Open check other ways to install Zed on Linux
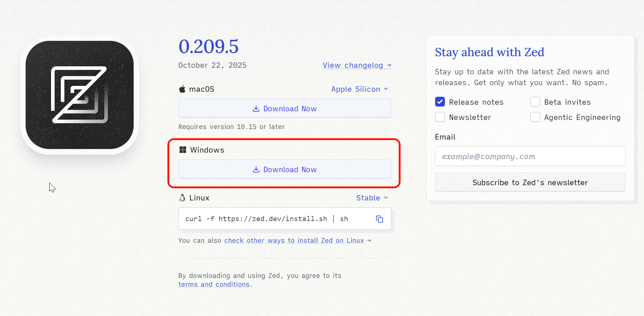The image size is (644, 316). tap(294, 241)
